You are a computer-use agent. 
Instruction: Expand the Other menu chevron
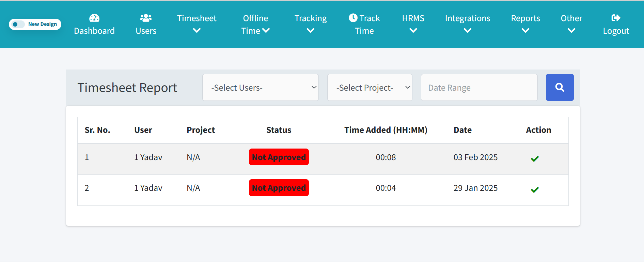tap(571, 31)
